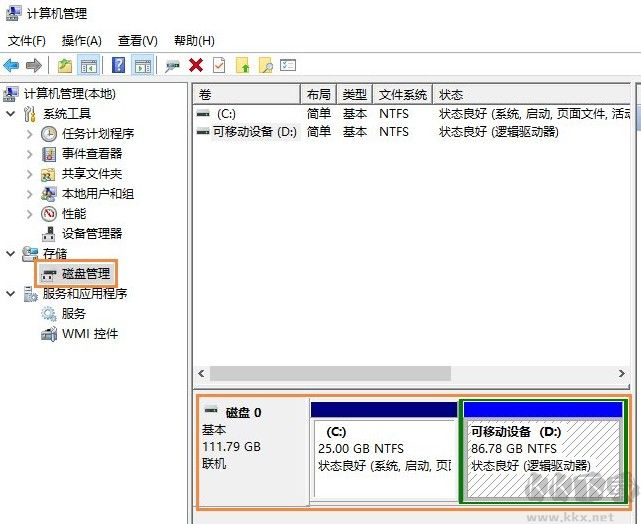Select 磁盘管理 in the tree

[86, 273]
